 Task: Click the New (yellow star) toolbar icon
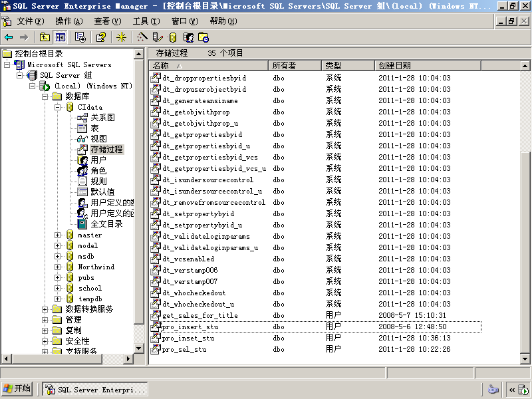[121, 37]
